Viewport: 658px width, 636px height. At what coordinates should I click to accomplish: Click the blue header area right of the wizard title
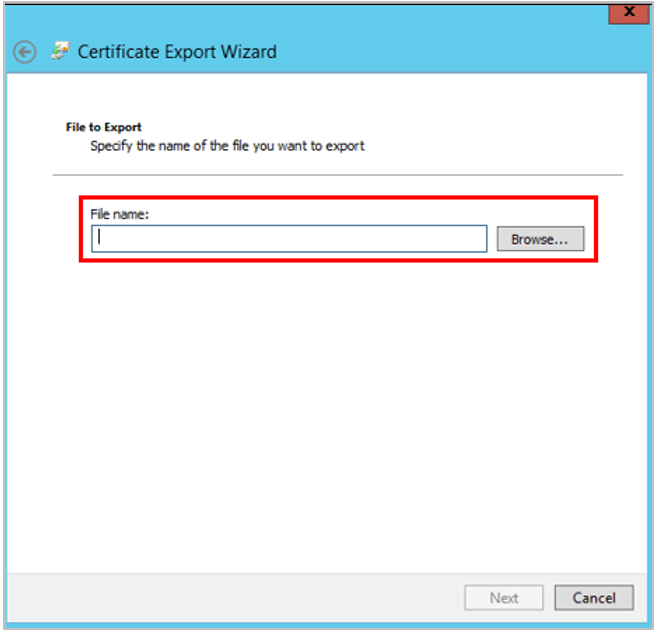coord(450,52)
